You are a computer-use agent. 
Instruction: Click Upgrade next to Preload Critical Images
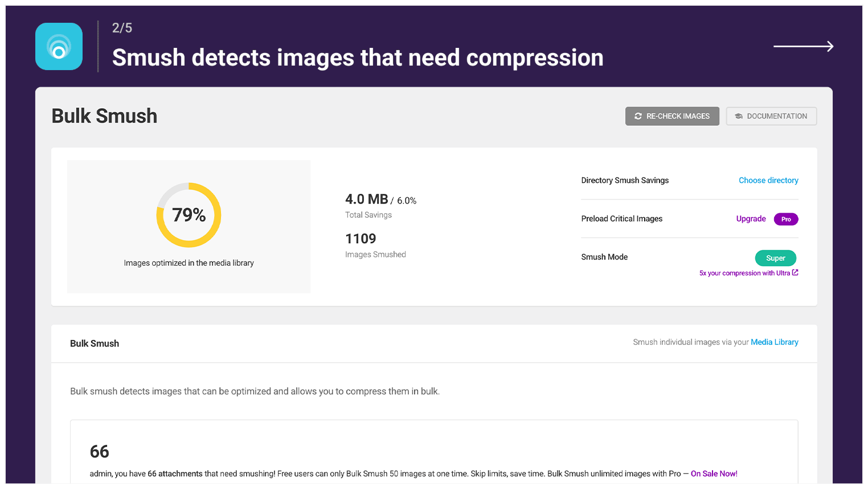click(x=751, y=219)
